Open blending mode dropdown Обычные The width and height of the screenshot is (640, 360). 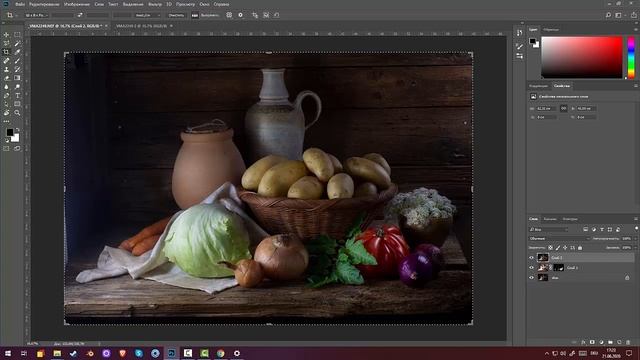pyautogui.click(x=559, y=238)
